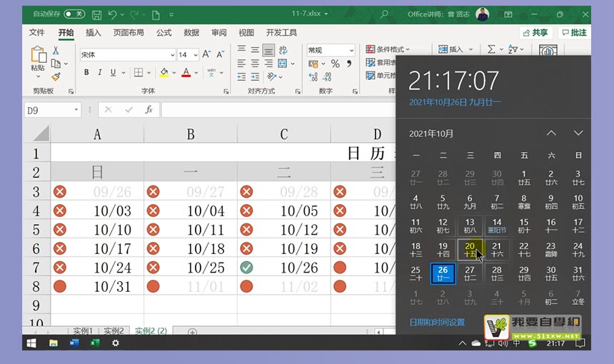Click the align text left icon
The width and height of the screenshot is (614, 364).
[241, 63]
